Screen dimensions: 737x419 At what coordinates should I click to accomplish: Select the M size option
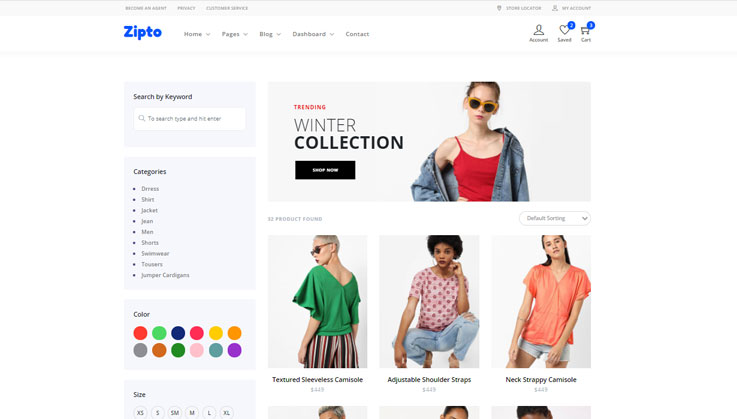[x=192, y=412]
